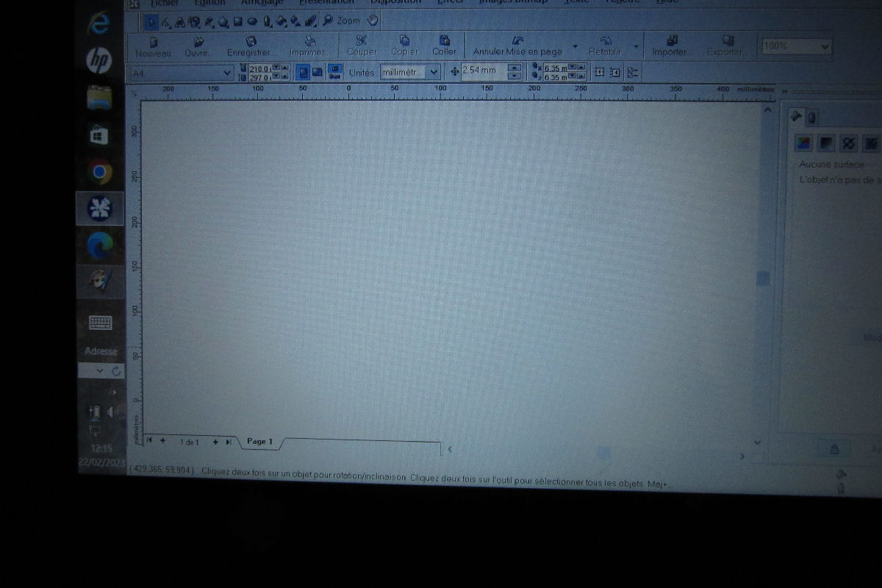Switch to the fill bucket docker tab
Viewport: 882px width, 588px height.
pos(796,116)
